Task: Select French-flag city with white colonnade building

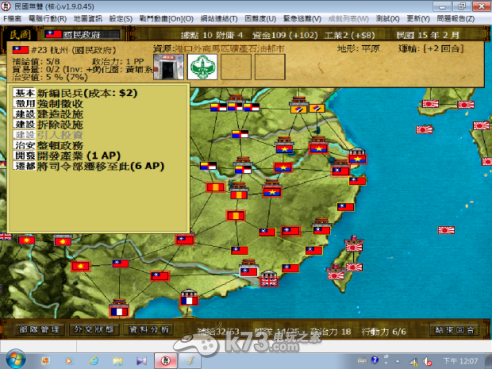Action: point(189,298)
